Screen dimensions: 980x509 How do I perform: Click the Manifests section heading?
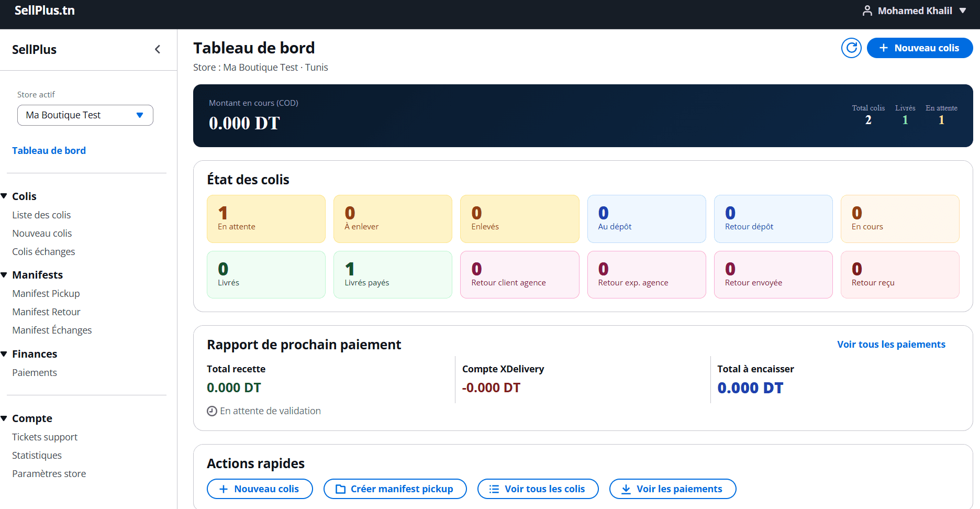tap(37, 275)
